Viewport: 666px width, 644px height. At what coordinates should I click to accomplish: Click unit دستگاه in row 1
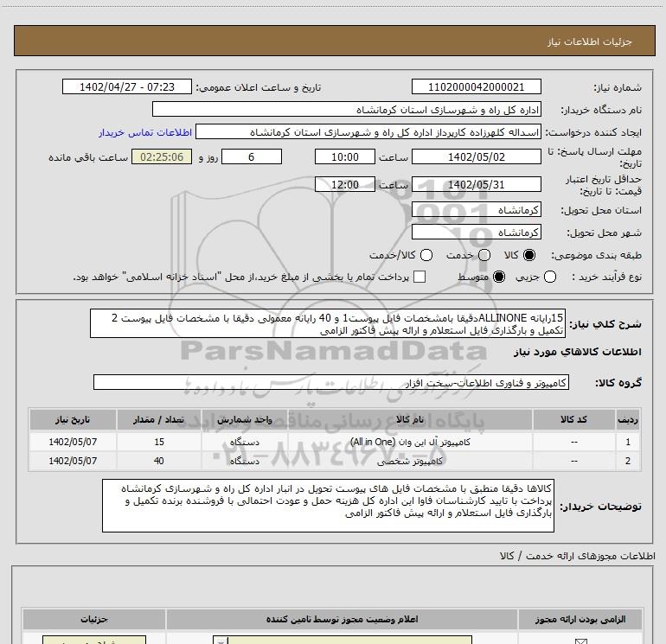click(x=245, y=442)
